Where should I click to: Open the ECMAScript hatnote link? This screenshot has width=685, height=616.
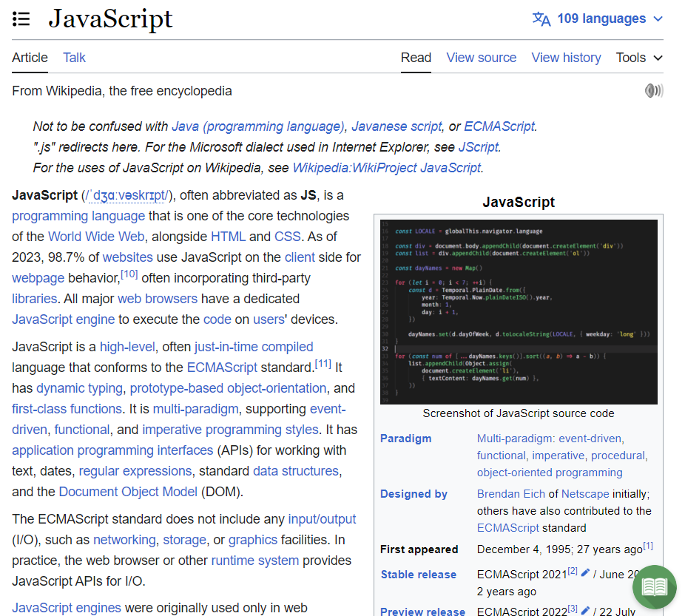(499, 126)
